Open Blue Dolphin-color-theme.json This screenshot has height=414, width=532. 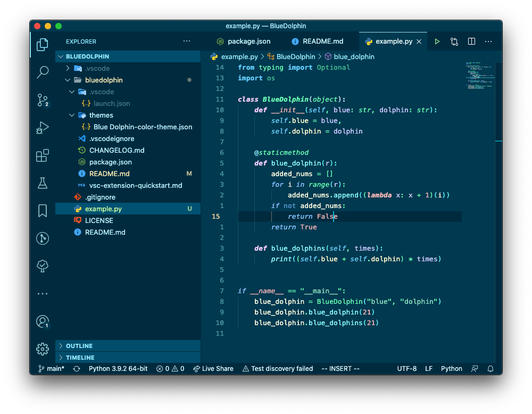(128, 127)
